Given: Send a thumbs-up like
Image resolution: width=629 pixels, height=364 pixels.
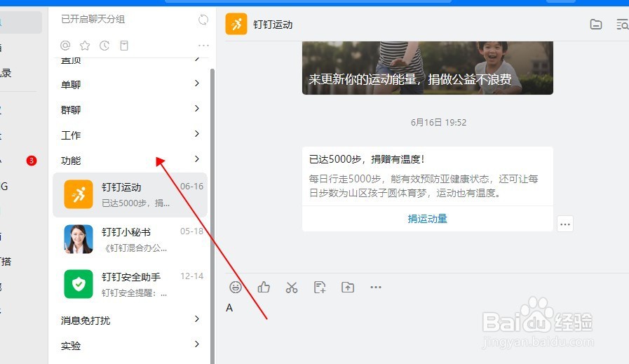Looking at the screenshot, I should (264, 287).
